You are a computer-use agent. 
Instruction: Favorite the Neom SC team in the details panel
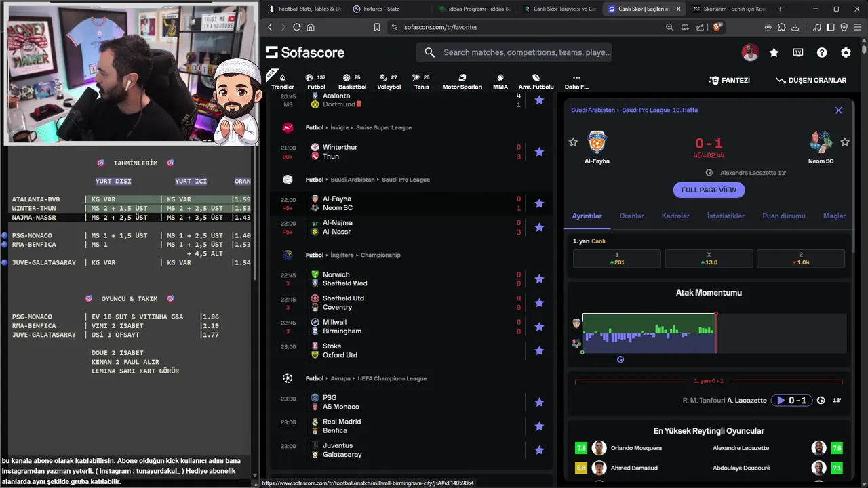(845, 142)
